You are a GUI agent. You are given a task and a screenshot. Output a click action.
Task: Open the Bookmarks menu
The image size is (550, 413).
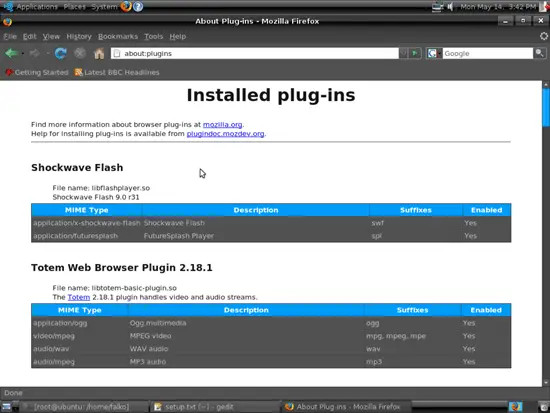tap(118, 36)
